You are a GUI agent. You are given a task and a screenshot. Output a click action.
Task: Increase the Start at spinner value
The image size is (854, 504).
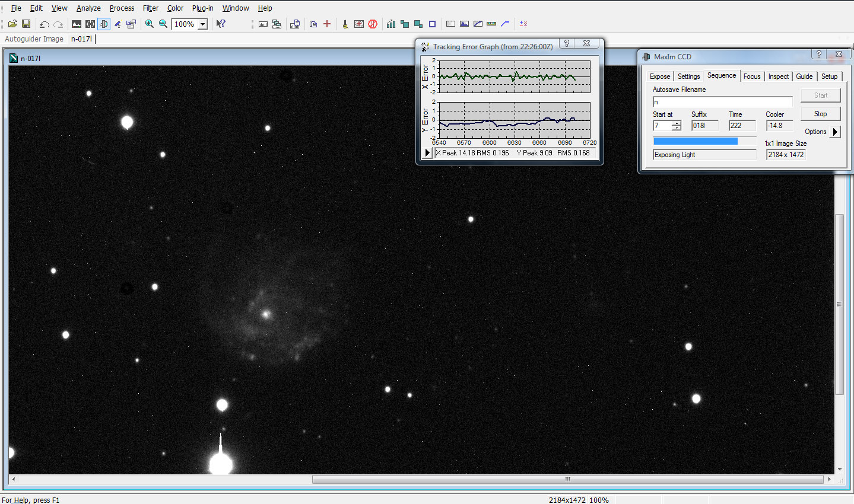(676, 123)
